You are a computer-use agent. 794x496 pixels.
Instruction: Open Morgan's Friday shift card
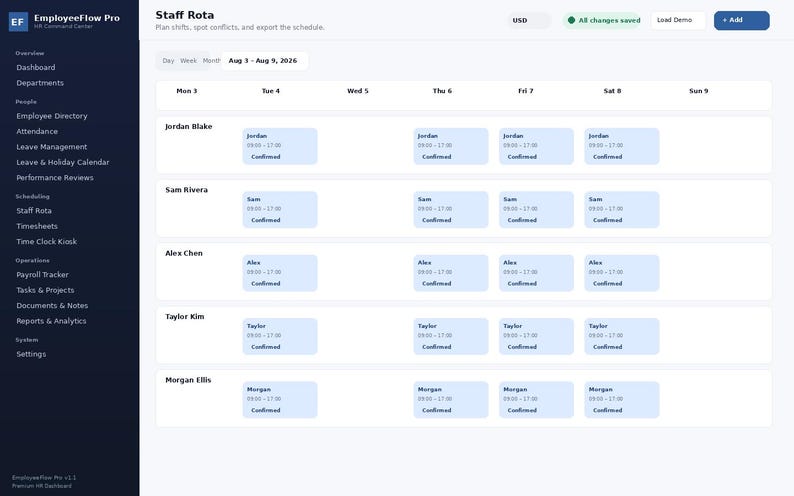click(x=536, y=400)
